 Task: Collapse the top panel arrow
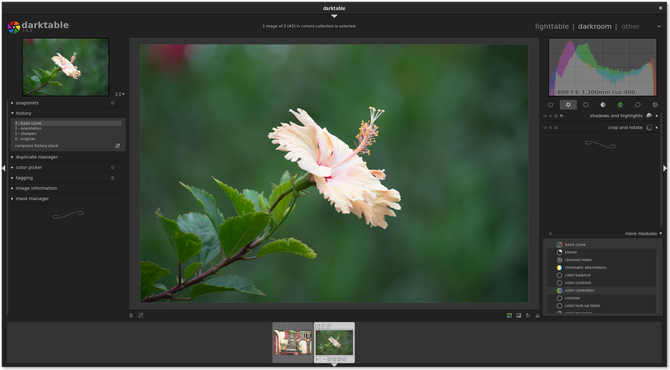pyautogui.click(x=334, y=16)
